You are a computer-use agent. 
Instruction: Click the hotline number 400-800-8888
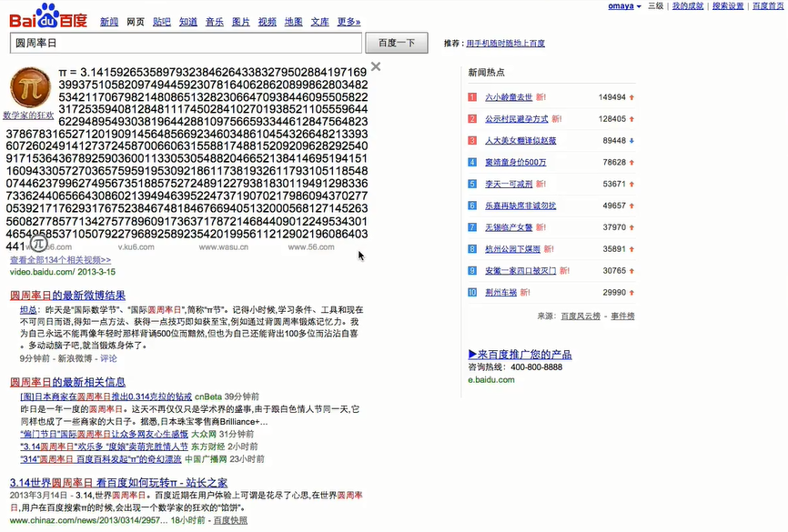point(536,367)
